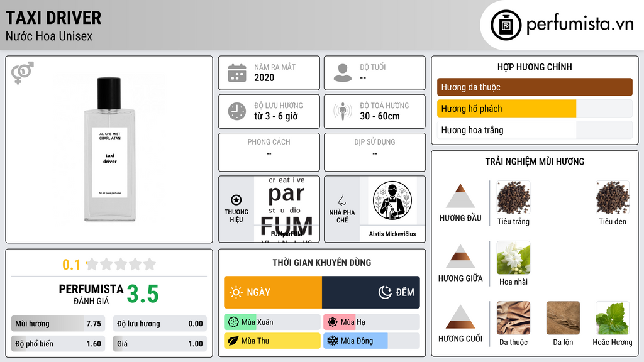
Task: Open the Aistis Mickevičius perfumer portrait
Action: click(x=392, y=201)
